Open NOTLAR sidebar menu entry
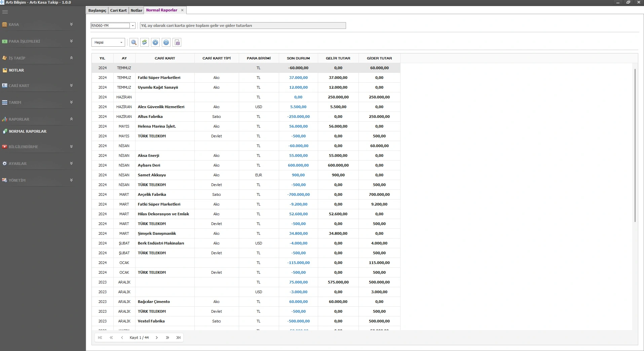The image size is (644, 351). tap(16, 70)
